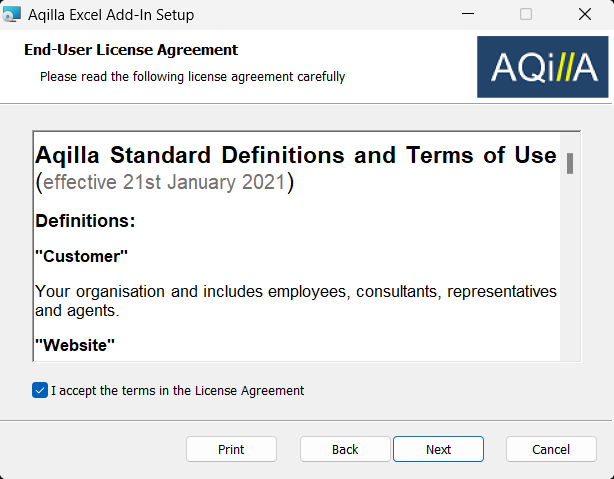Click the maximize window button

click(x=526, y=15)
